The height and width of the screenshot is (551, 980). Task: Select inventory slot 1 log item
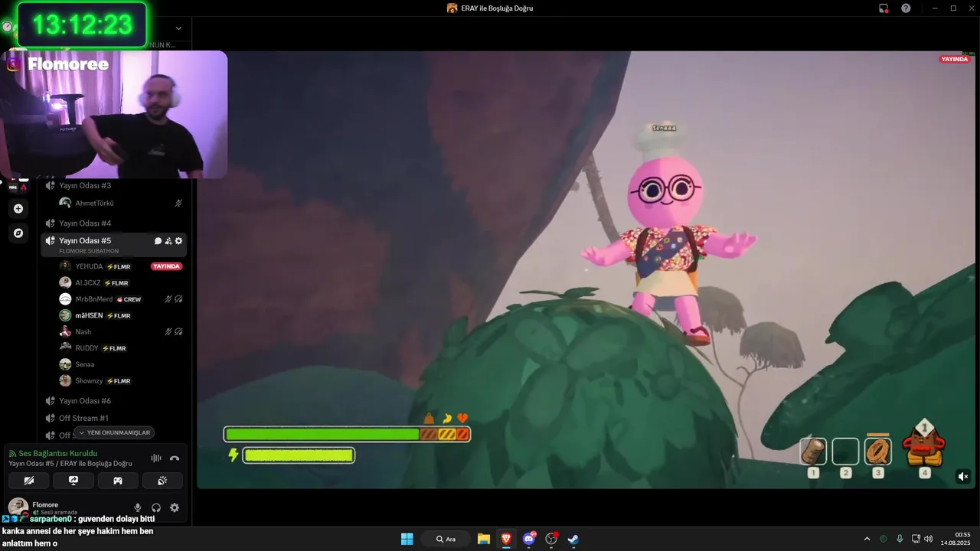[813, 452]
